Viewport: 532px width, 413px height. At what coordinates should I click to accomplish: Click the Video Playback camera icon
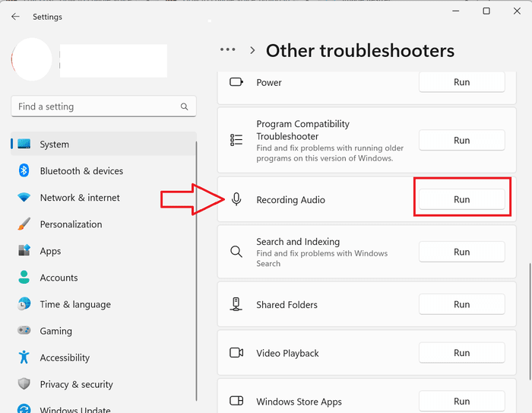236,353
